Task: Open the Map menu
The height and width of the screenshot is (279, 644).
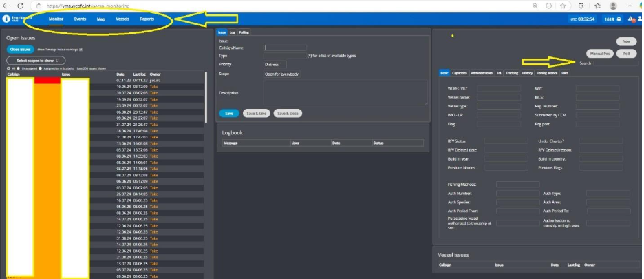Action: 101,19
